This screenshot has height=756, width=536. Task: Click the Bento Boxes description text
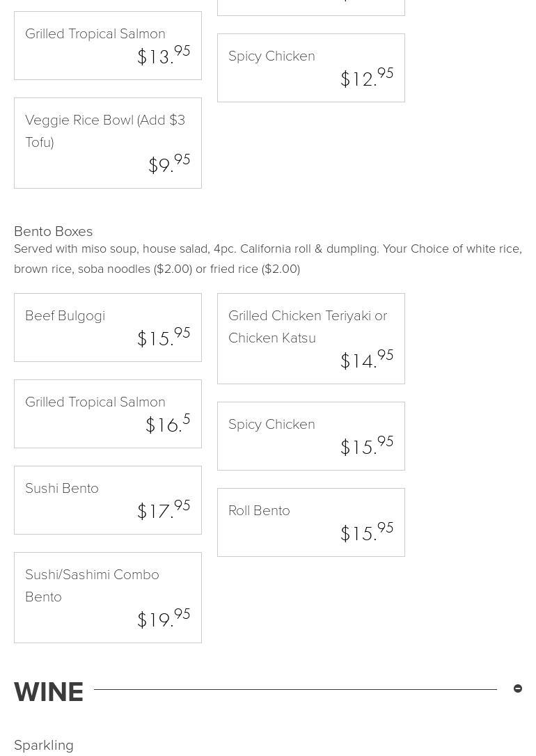pyautogui.click(x=268, y=258)
